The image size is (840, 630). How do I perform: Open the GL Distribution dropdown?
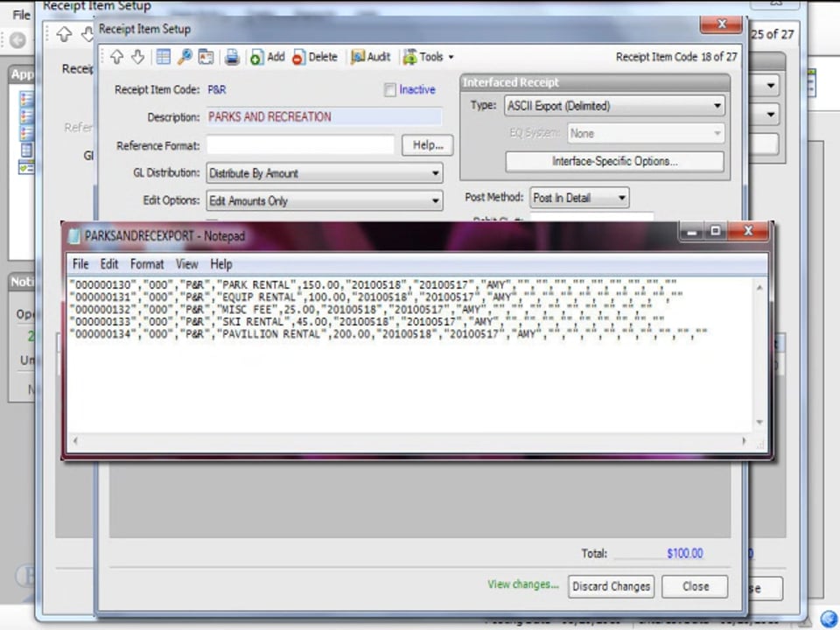tap(325, 173)
